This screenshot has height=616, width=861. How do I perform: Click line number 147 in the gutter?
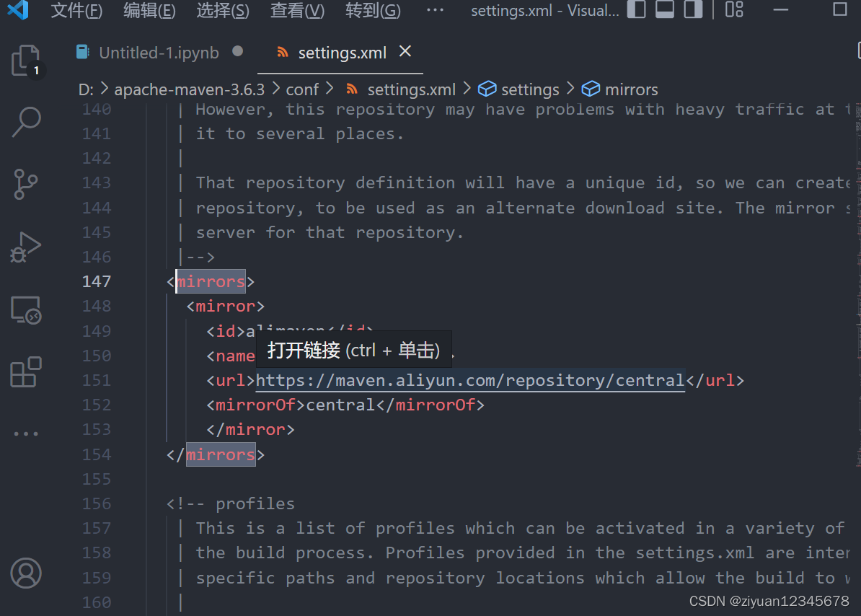point(97,281)
